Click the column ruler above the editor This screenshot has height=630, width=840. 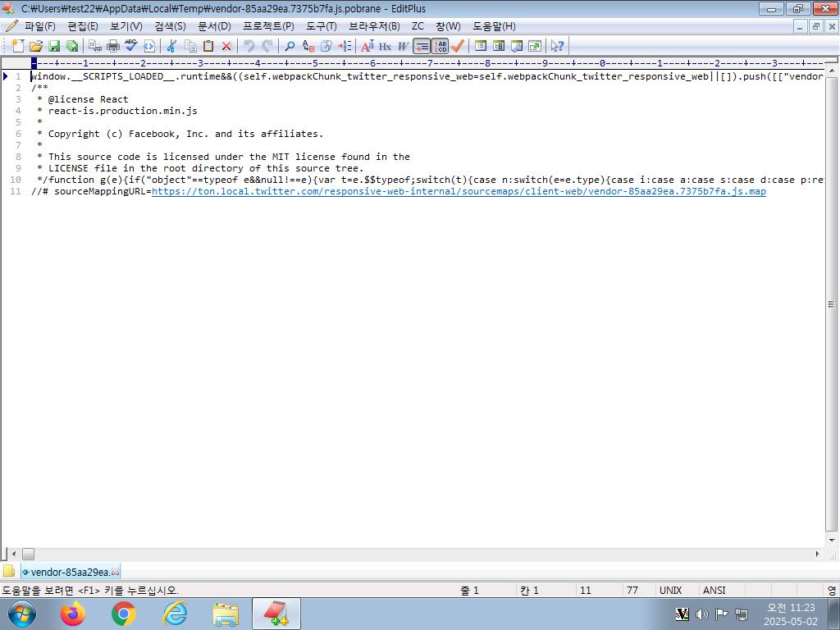point(427,63)
